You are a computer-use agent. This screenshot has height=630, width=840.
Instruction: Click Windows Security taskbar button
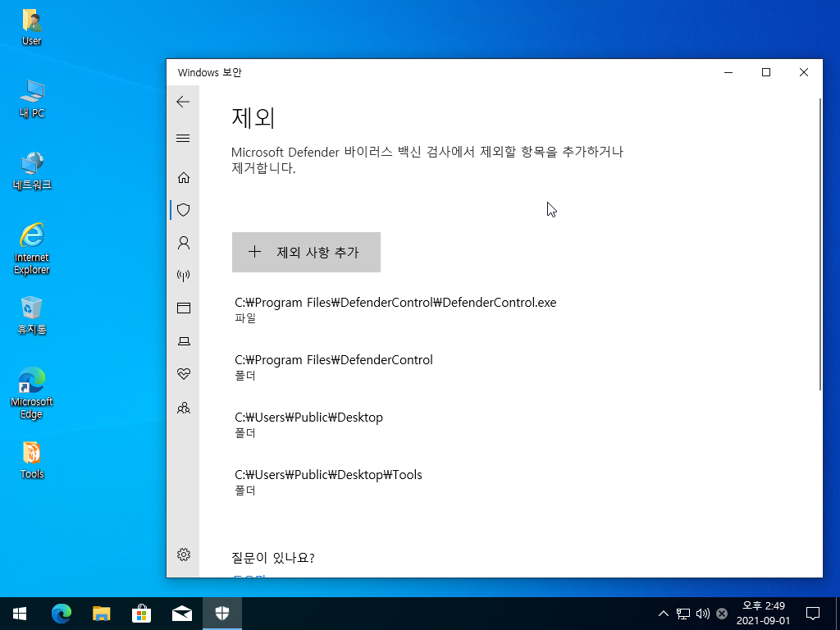click(222, 614)
